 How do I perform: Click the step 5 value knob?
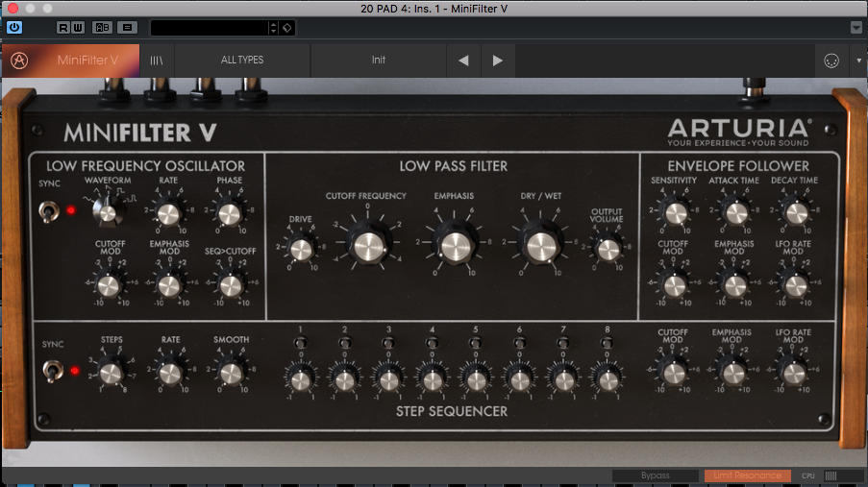click(476, 380)
